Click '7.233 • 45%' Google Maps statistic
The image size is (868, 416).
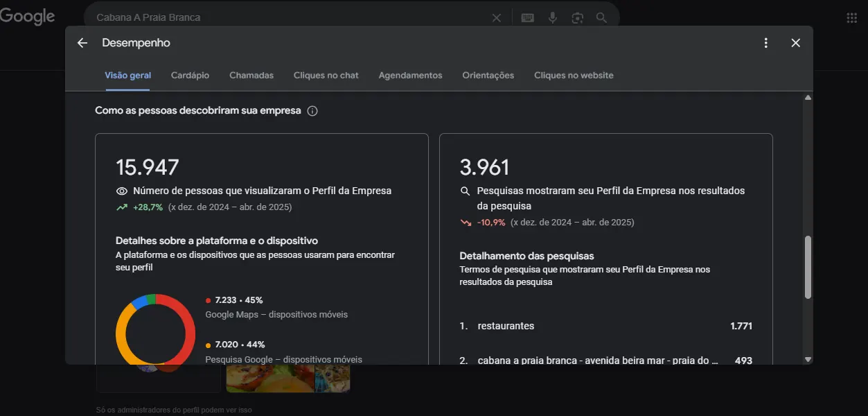pyautogui.click(x=239, y=300)
